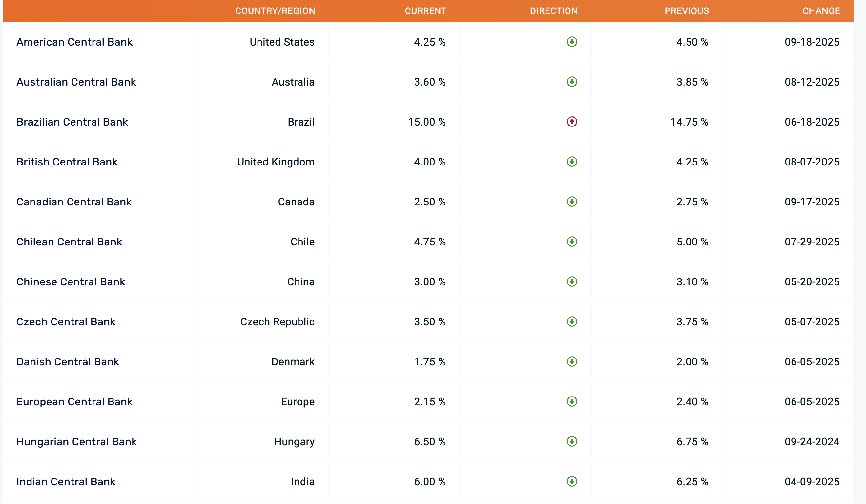Click the DIRECTION column header
This screenshot has height=504, width=866.
[x=554, y=11]
